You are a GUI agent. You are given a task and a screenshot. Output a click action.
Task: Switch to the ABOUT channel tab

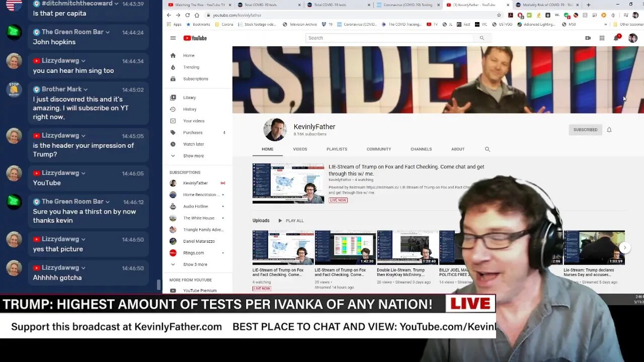click(x=458, y=149)
